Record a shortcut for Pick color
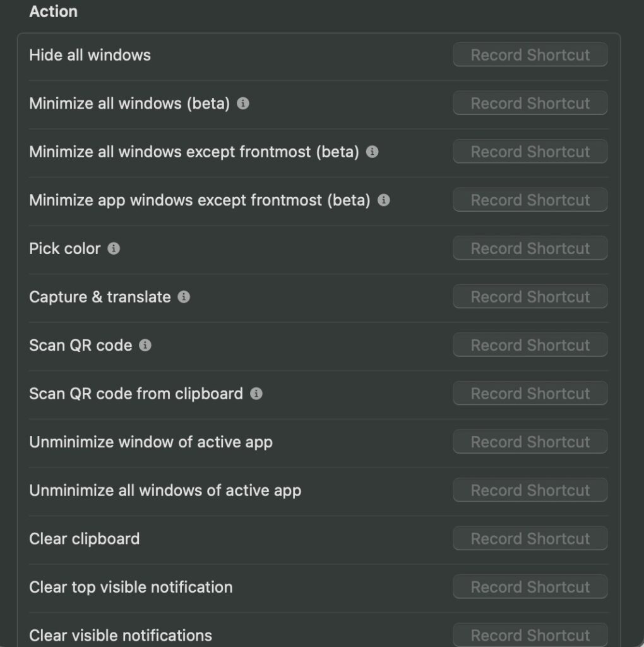 click(530, 248)
